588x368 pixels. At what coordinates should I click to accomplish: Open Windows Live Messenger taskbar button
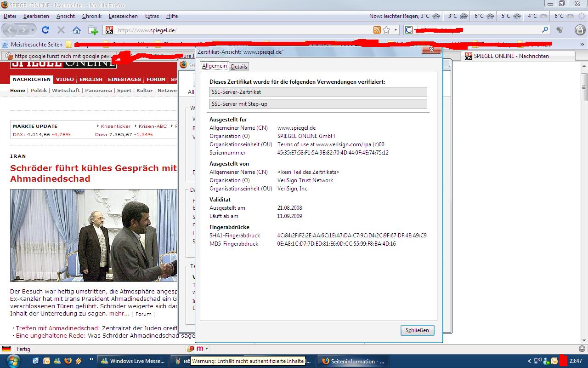133,361
